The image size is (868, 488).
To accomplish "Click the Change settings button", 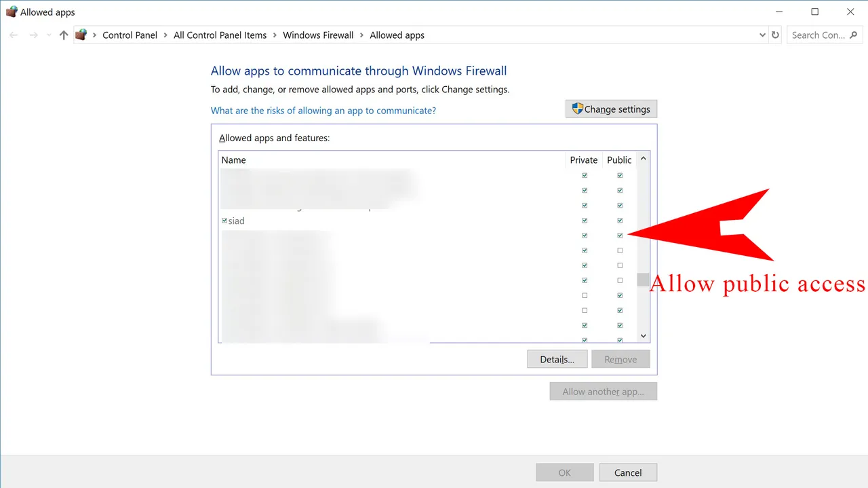I will pos(611,109).
